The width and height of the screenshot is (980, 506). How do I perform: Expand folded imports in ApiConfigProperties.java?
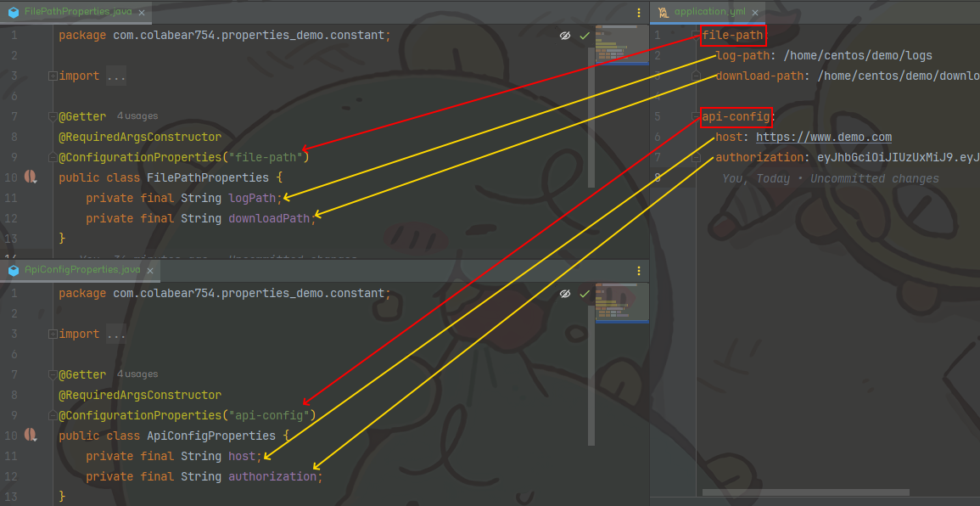[53, 334]
